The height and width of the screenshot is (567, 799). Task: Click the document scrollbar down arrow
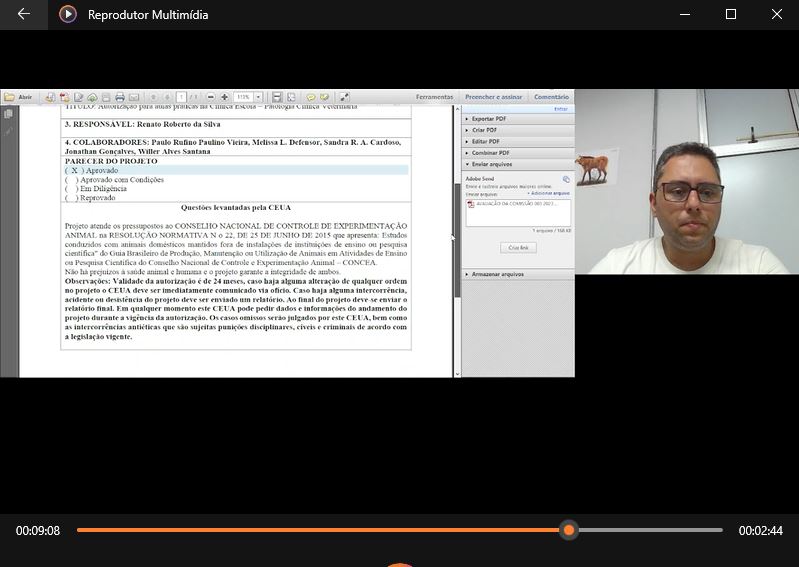[457, 373]
